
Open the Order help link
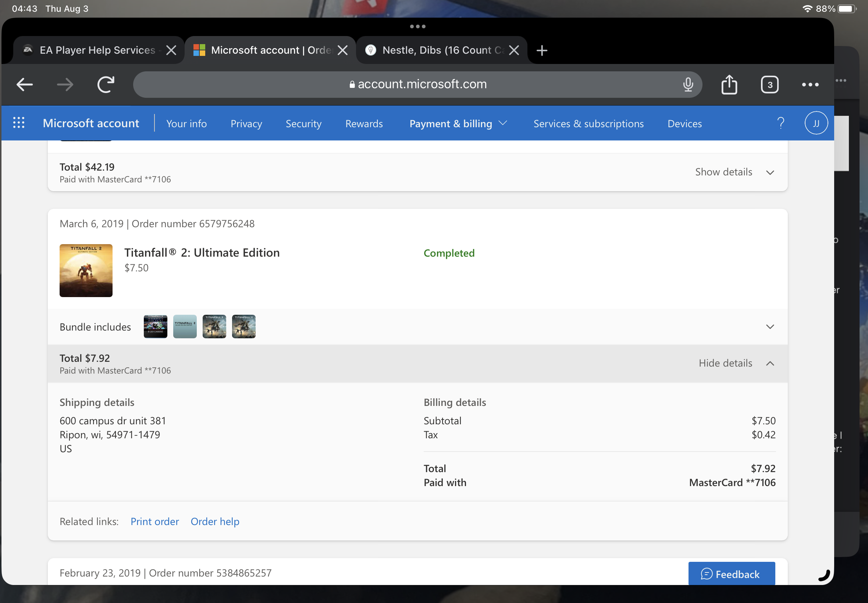point(215,521)
